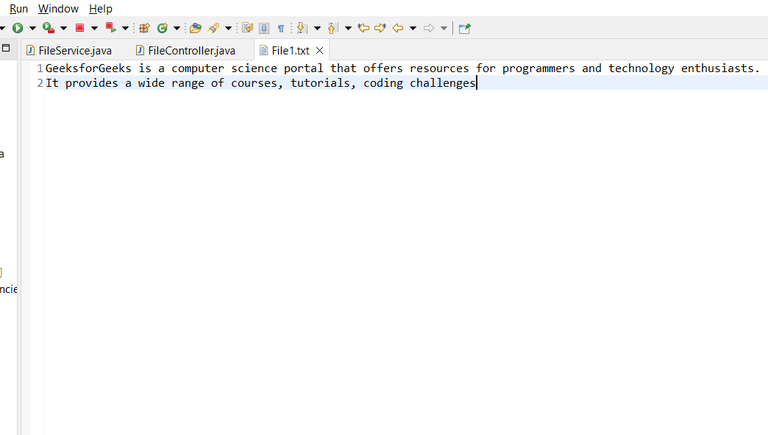Screen dimensions: 768x435
Task: Close the File1.txt tab
Action: coord(319,50)
